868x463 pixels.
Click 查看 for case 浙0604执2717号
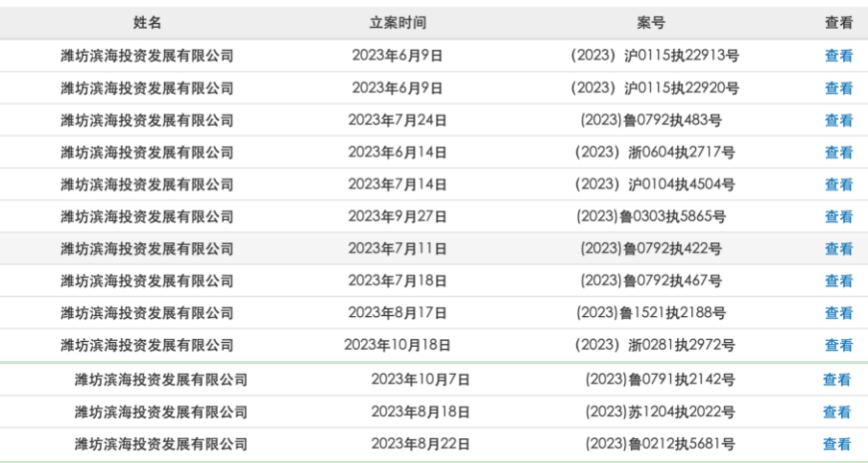point(838,152)
